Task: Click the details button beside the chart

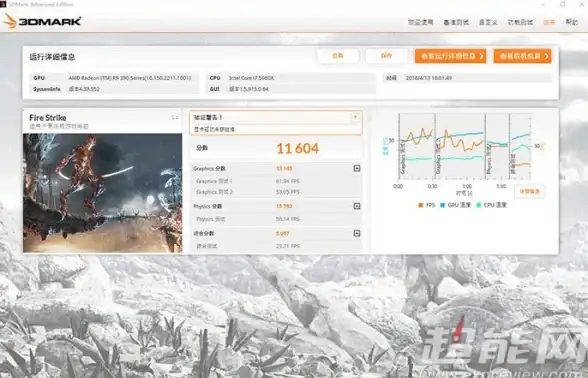Action: click(x=530, y=191)
